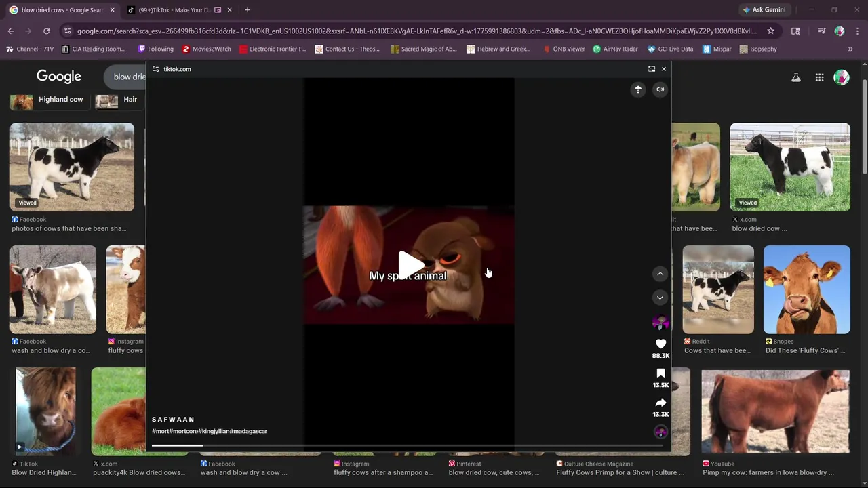This screenshot has height=488, width=868.
Task: Go to the Google logo homepage
Action: pyautogui.click(x=59, y=77)
